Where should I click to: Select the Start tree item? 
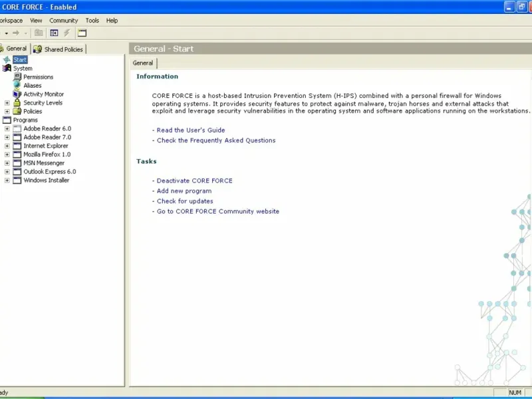pos(20,60)
